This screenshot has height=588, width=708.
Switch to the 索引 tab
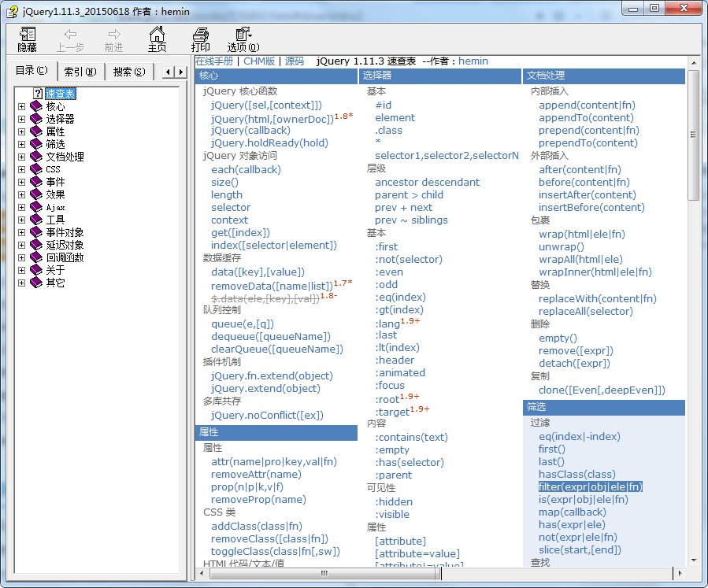(x=80, y=72)
